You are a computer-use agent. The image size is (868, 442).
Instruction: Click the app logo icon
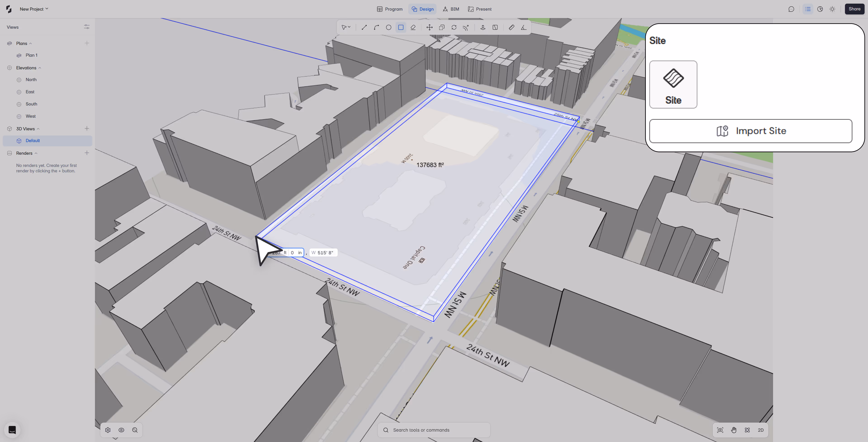(9, 9)
